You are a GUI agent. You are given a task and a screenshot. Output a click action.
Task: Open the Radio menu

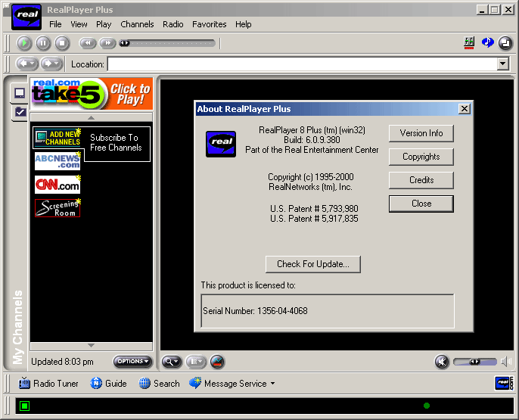pos(172,24)
